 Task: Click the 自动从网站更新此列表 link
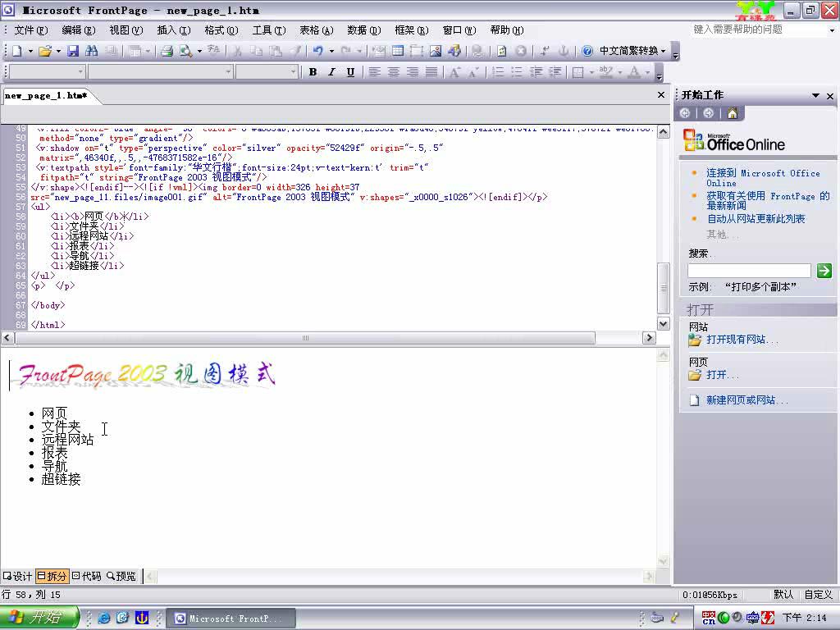point(756,218)
